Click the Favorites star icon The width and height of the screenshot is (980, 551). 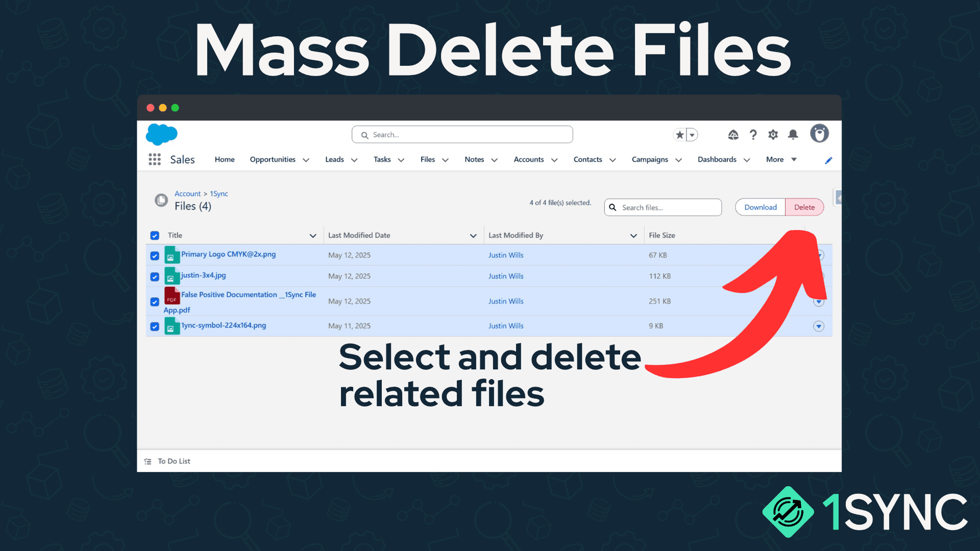tap(679, 135)
